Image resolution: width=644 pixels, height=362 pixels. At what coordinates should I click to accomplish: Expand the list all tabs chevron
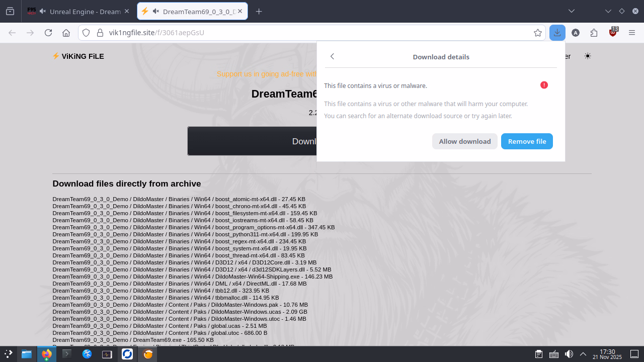pos(572,11)
